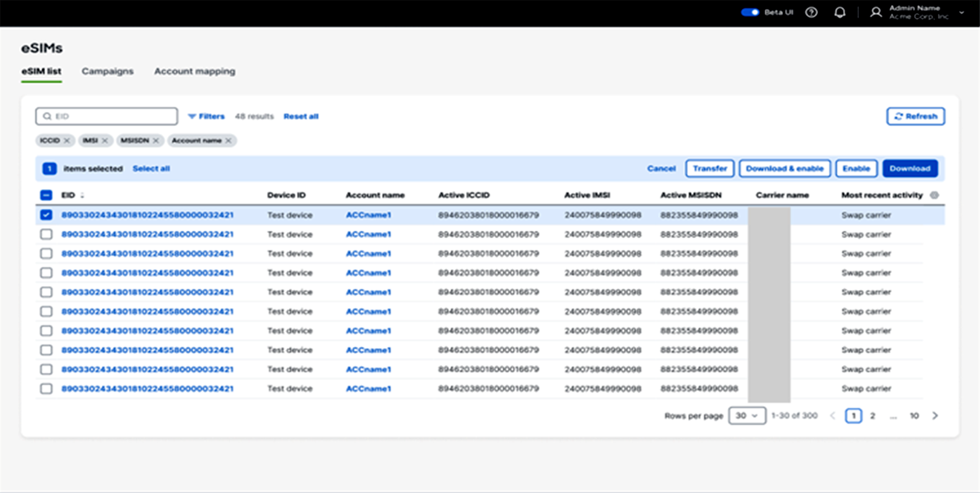Focus the EID search field
Viewport: 980px width, 493px height.
(107, 116)
